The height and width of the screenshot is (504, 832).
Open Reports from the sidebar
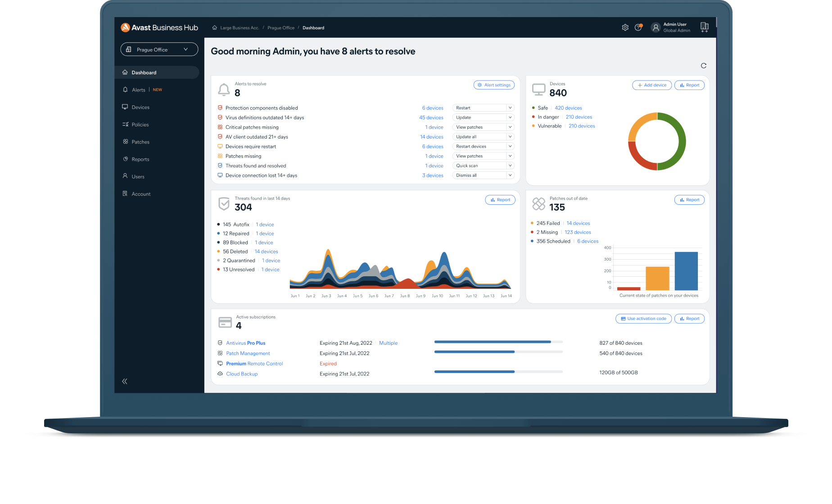pyautogui.click(x=140, y=159)
